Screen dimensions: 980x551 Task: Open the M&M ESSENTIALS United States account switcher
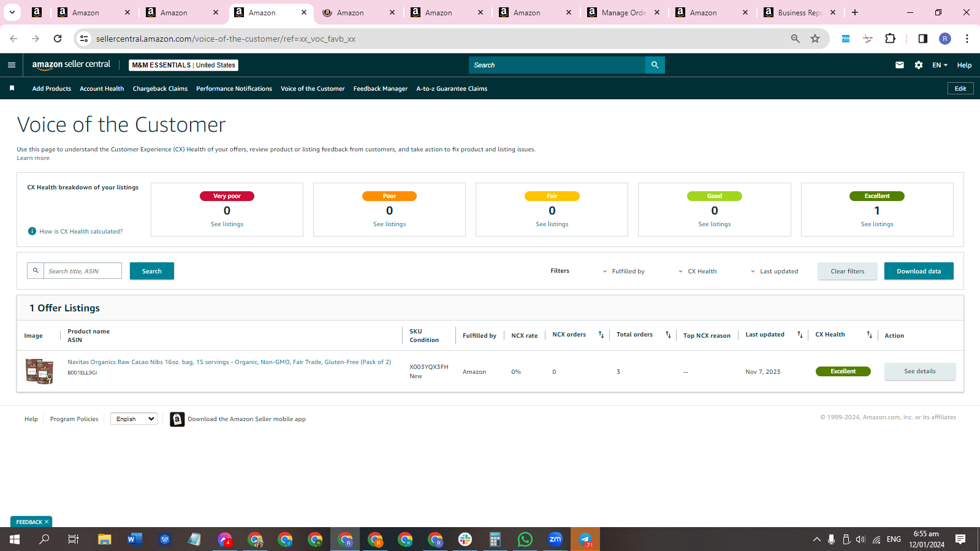click(184, 65)
